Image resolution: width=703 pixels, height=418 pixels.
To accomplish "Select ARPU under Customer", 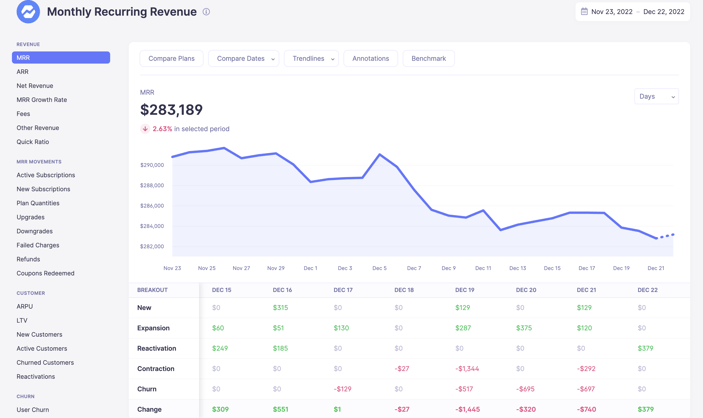I will pyautogui.click(x=25, y=306).
